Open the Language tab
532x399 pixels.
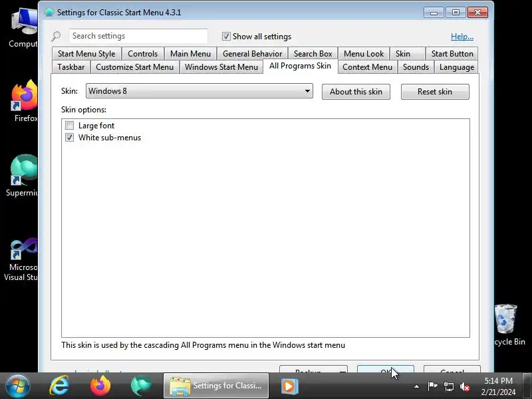tap(457, 67)
